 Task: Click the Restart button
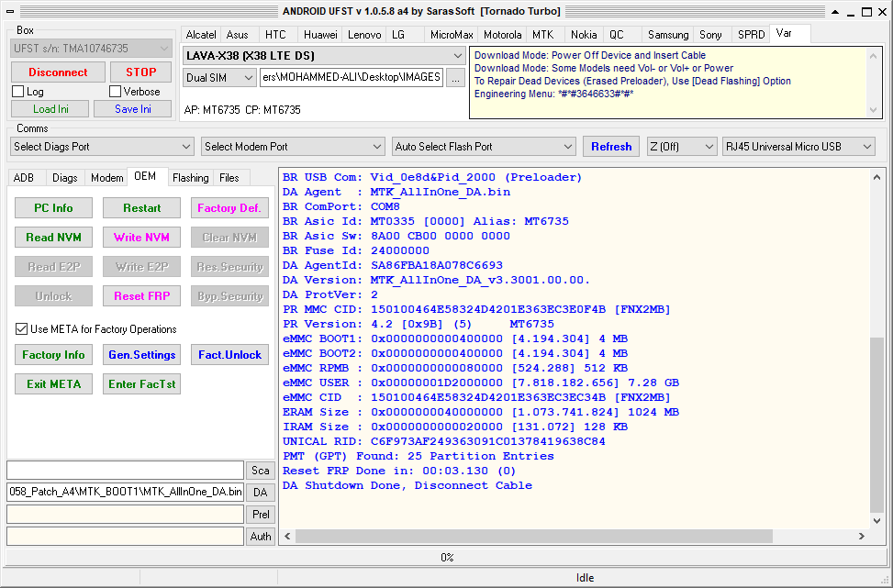[x=142, y=207]
